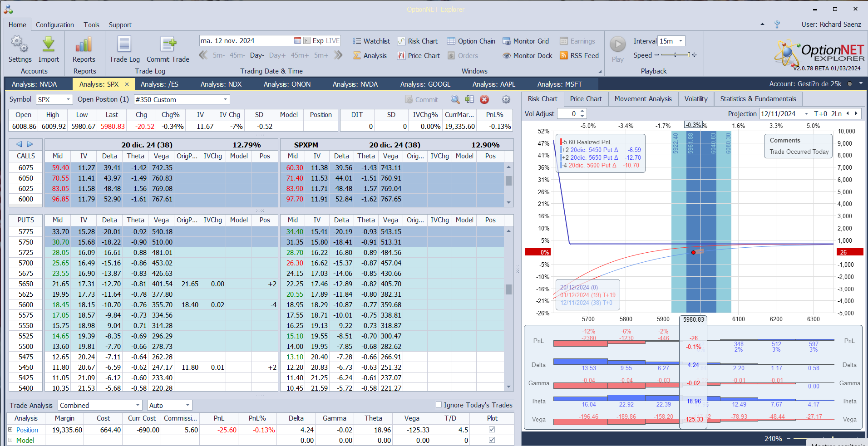
Task: Click the Day+ button
Action: point(277,55)
